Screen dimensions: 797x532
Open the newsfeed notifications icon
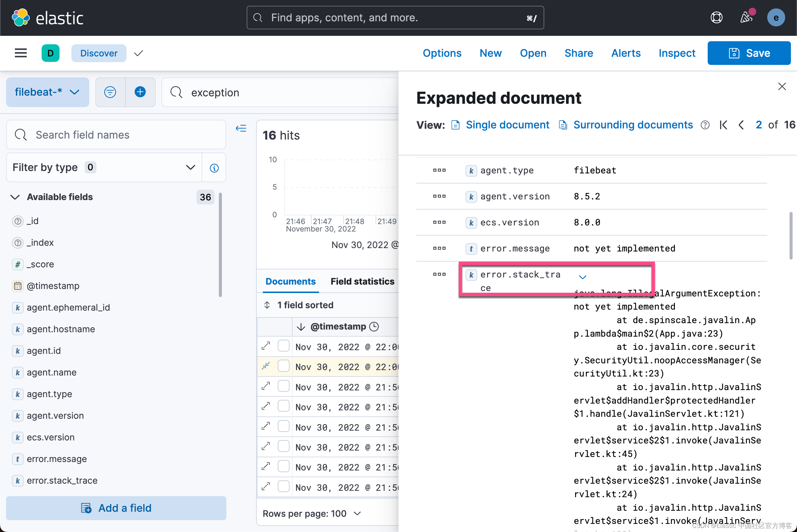point(746,18)
